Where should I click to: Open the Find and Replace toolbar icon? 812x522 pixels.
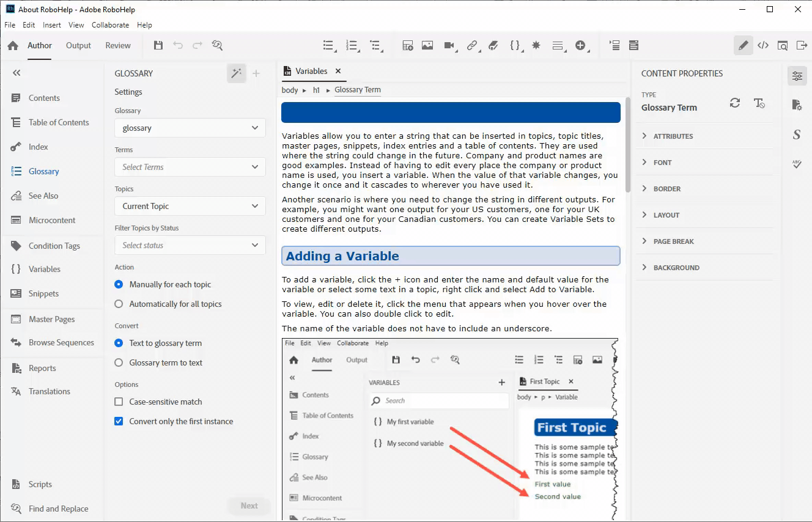click(217, 45)
